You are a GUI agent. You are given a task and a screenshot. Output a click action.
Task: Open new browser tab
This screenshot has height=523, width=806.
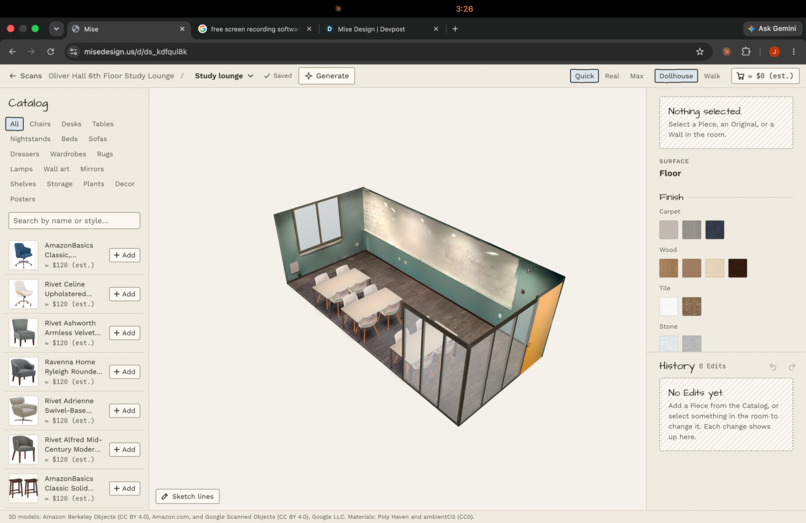point(455,29)
